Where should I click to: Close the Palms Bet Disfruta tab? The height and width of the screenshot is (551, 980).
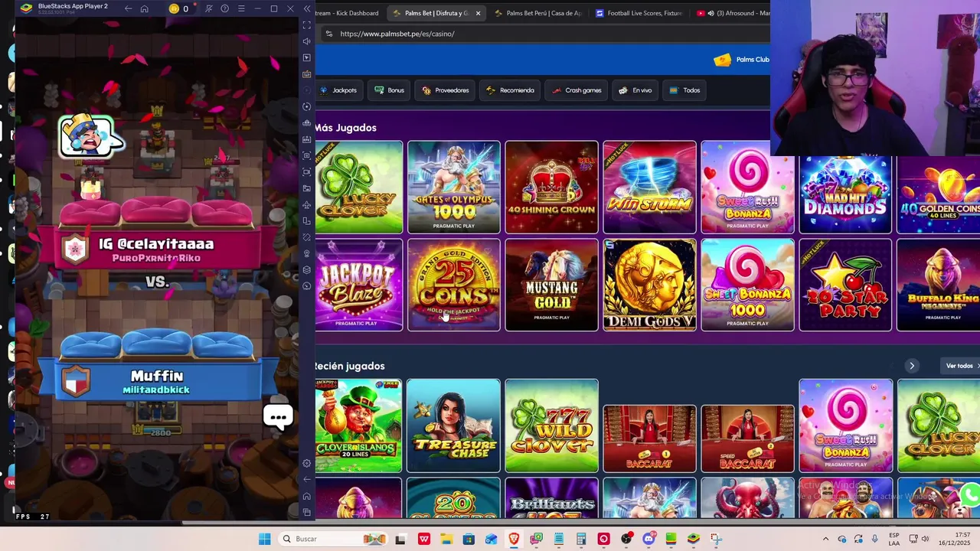pos(479,13)
